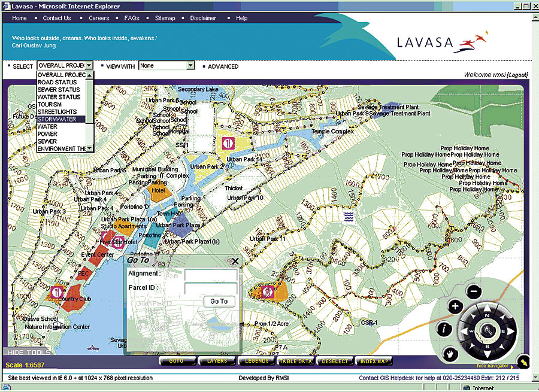
Task: Log out via the Logout link
Action: pyautogui.click(x=517, y=75)
